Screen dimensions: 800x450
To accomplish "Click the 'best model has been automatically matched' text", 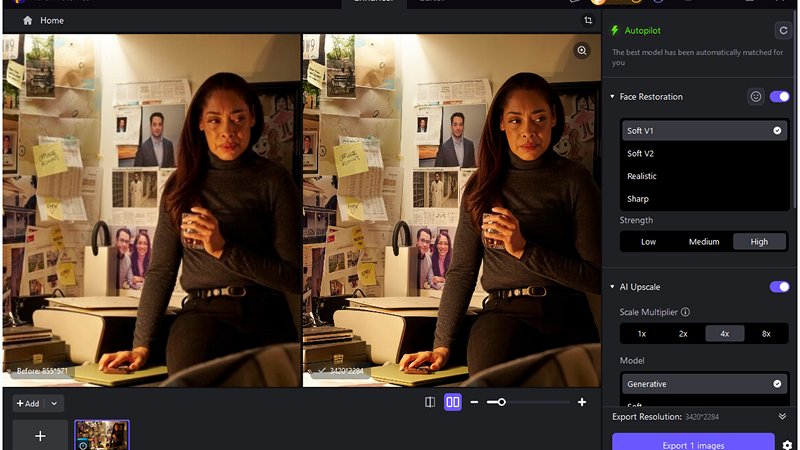I will click(x=697, y=57).
